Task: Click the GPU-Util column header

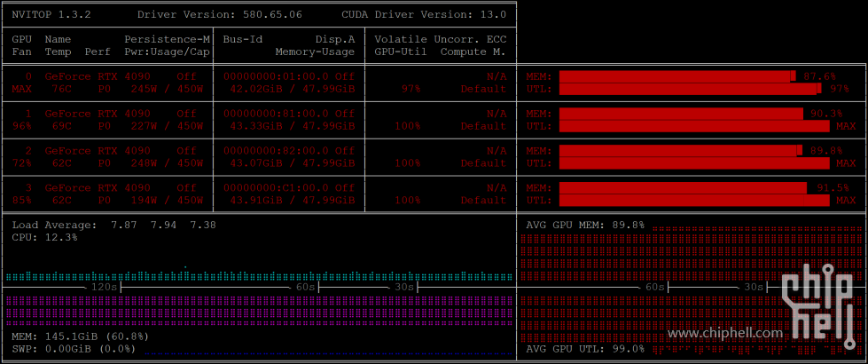Action: (x=401, y=52)
